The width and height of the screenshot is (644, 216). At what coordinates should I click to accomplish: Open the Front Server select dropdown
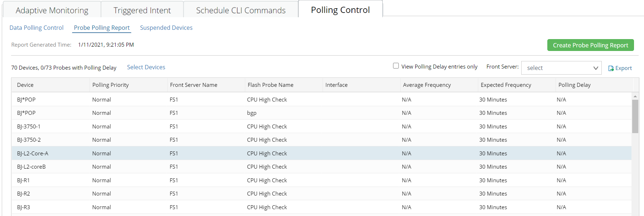(x=561, y=68)
